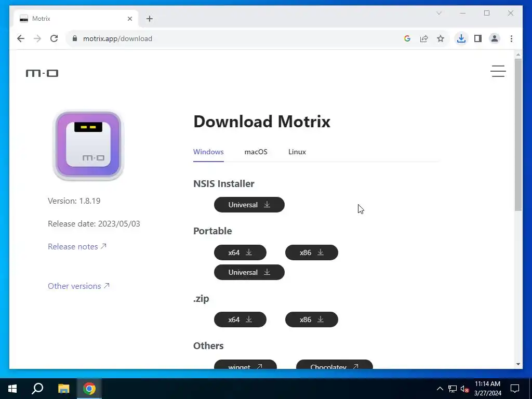Click the Chrome taskbar icon
The image size is (532, 399).
(x=89, y=389)
